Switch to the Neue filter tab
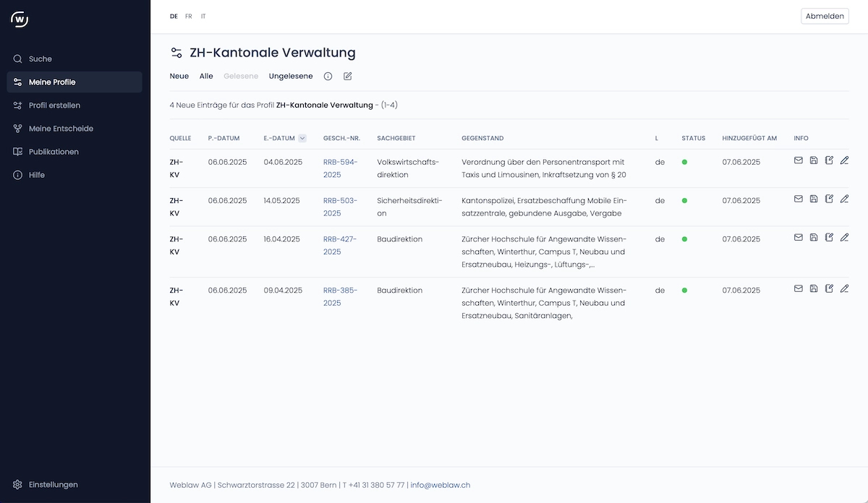 (x=179, y=76)
